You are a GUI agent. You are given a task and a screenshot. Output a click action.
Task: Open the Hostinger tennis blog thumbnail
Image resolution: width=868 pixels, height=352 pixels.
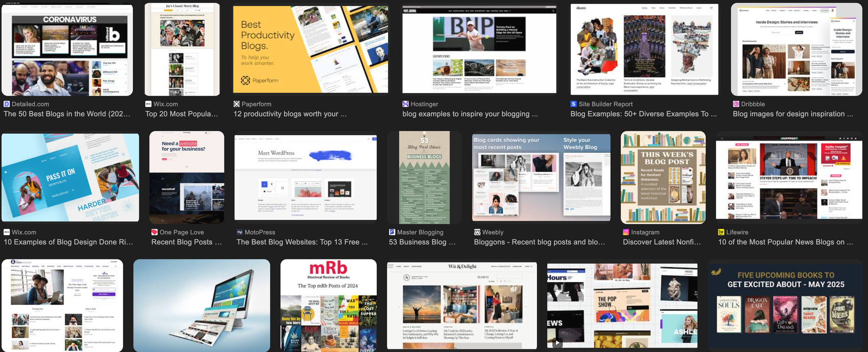[x=479, y=49]
